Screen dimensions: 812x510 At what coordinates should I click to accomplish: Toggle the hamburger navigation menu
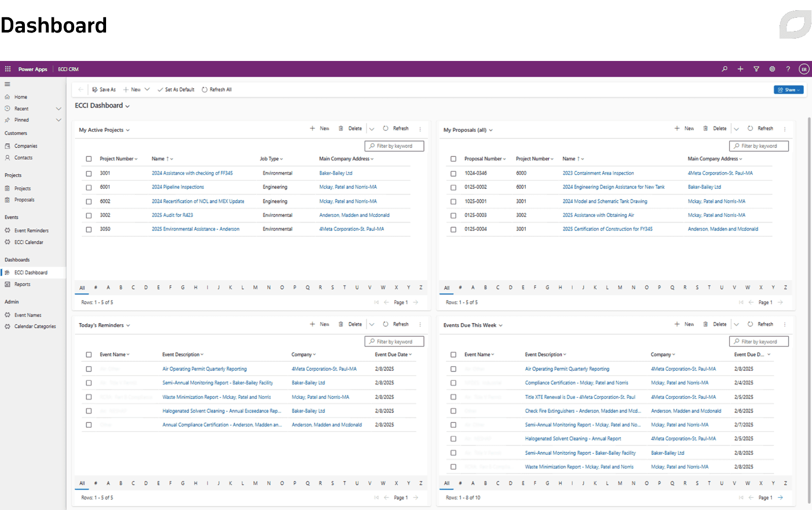point(8,84)
